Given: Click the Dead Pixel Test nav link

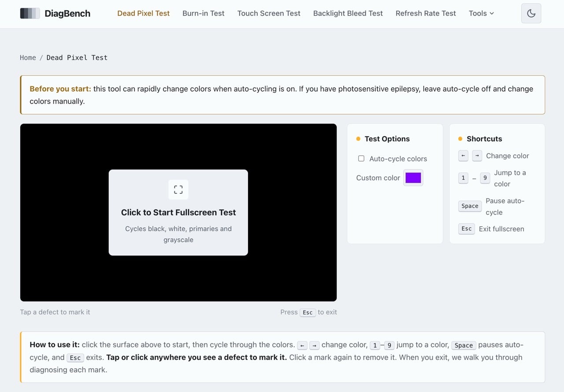Looking at the screenshot, I should (143, 13).
